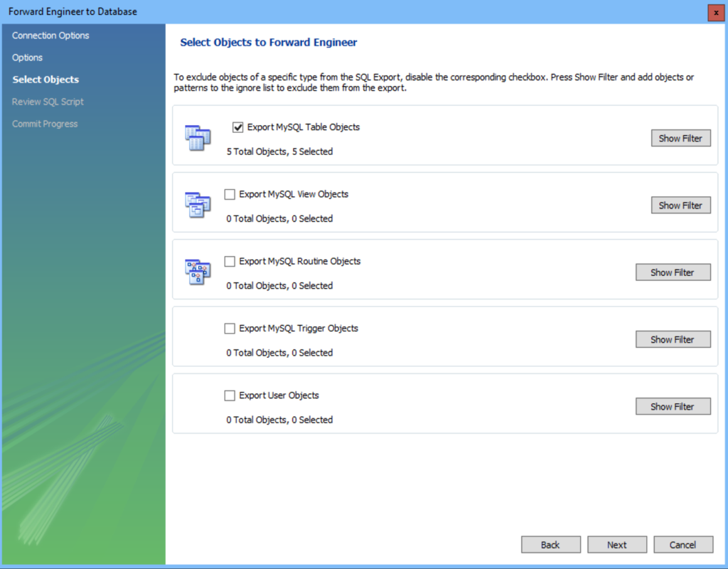Proceed with the Next button
The height and width of the screenshot is (569, 728).
[x=617, y=544]
